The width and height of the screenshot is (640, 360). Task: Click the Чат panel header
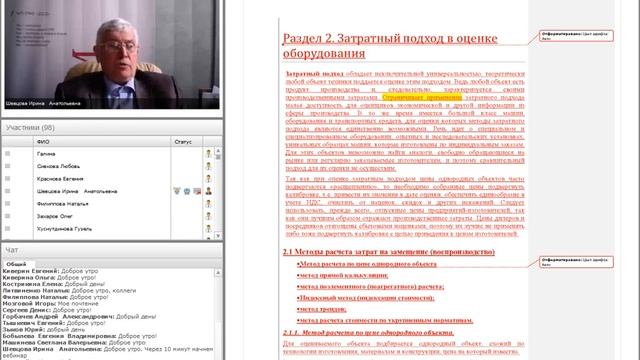pos(112,250)
